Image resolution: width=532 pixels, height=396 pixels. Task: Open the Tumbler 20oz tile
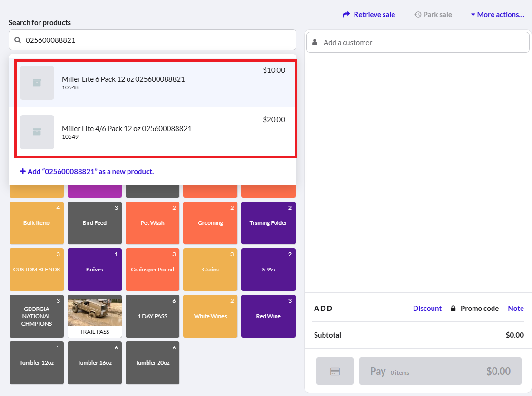pyautogui.click(x=152, y=363)
